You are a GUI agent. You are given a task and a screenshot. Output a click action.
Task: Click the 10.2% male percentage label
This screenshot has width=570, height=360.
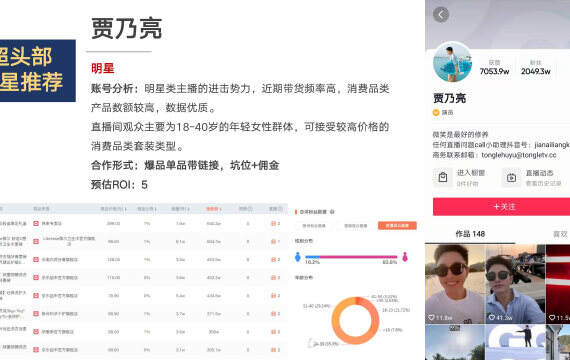click(x=312, y=263)
